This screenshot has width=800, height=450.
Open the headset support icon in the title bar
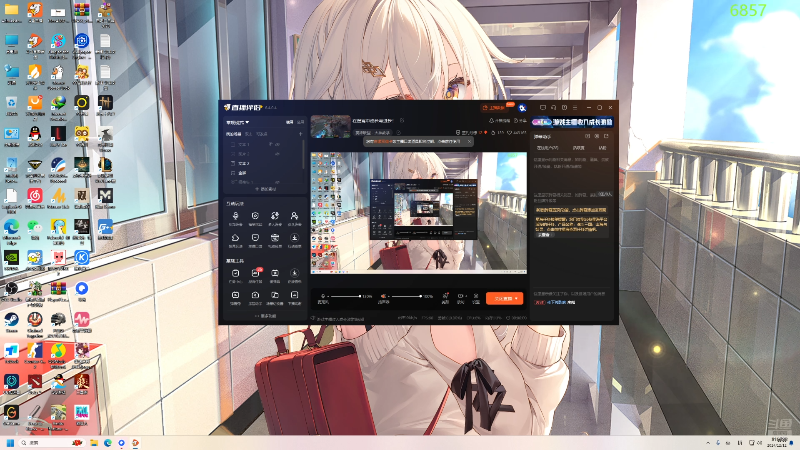pyautogui.click(x=554, y=108)
